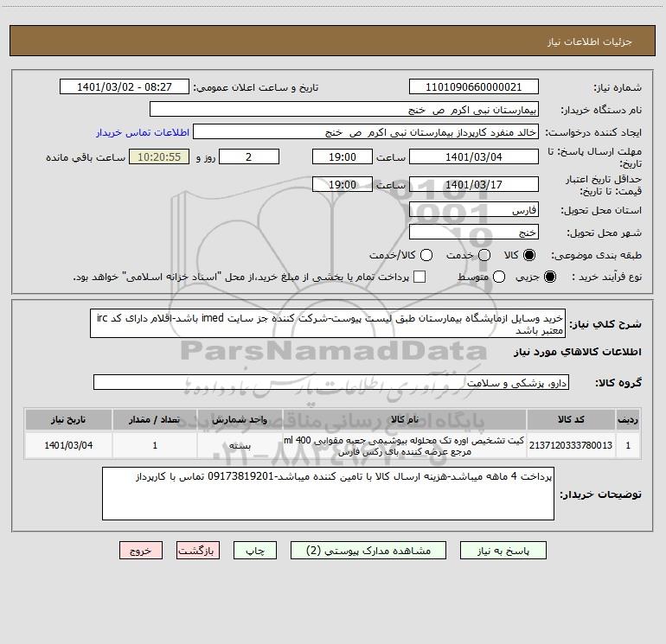Click the خروج exit button
This screenshot has width=666, height=644.
coord(141,551)
